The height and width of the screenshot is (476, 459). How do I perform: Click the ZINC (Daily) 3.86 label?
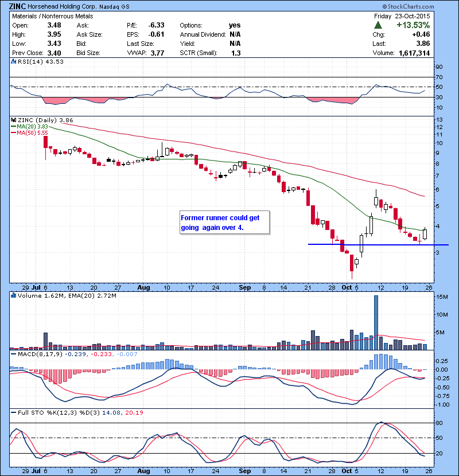tap(45, 120)
